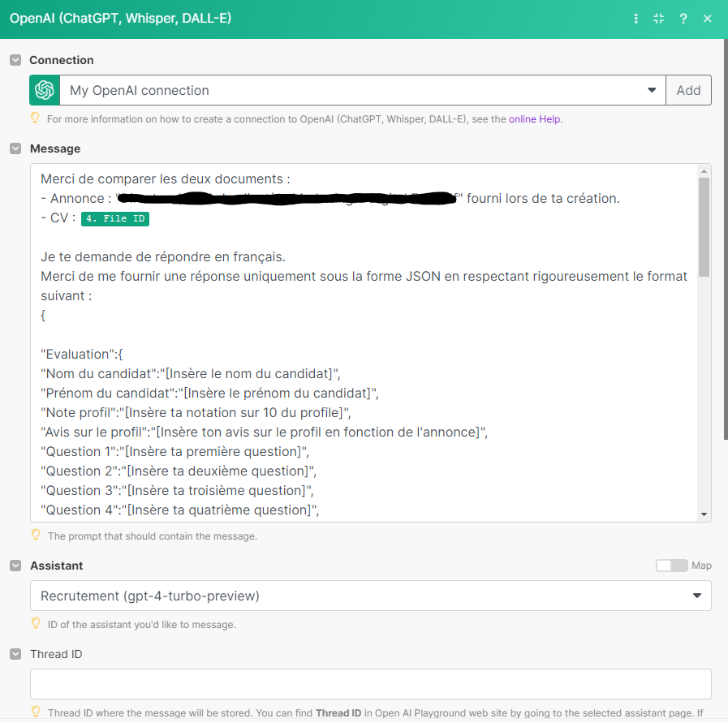The width and height of the screenshot is (728, 723).
Task: Click the Add connection button
Action: tap(688, 90)
